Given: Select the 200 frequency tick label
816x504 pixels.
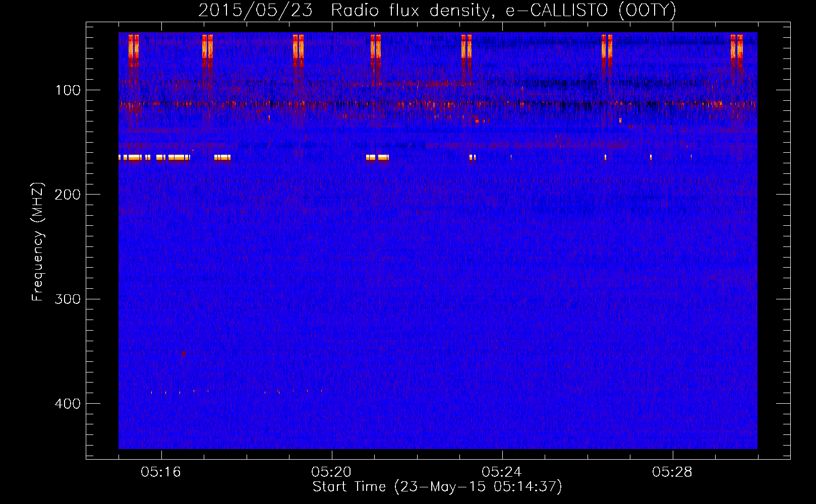Looking at the screenshot, I should click(68, 195).
